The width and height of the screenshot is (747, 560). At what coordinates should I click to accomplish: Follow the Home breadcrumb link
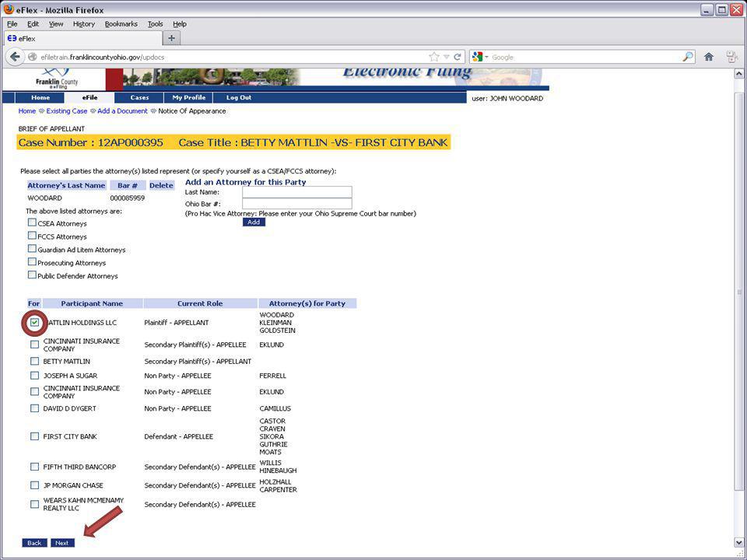point(26,111)
